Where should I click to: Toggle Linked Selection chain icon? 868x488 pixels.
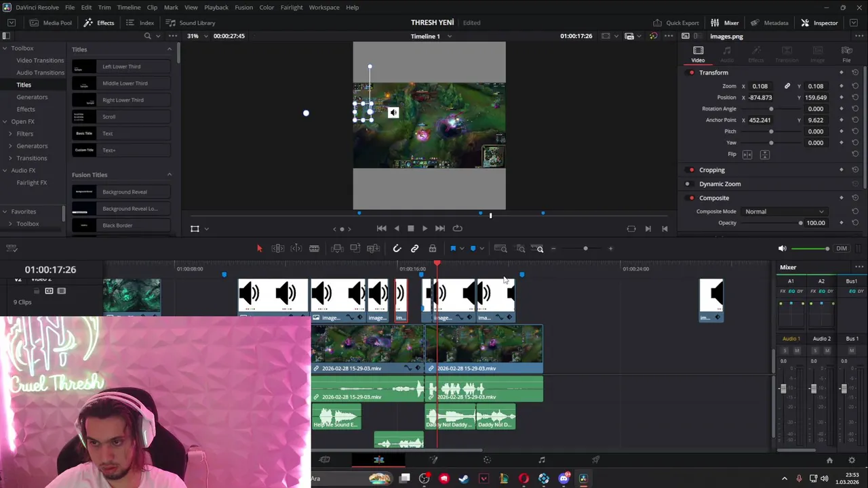coord(415,249)
